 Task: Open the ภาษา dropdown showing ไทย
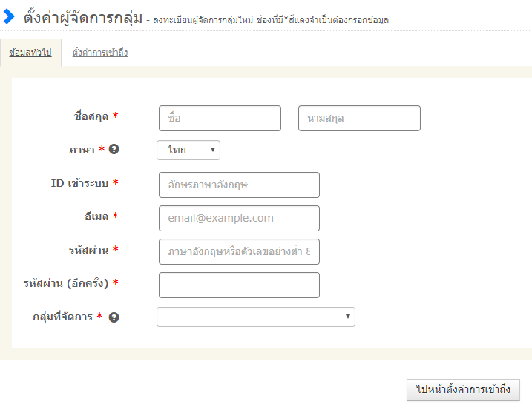coord(188,151)
